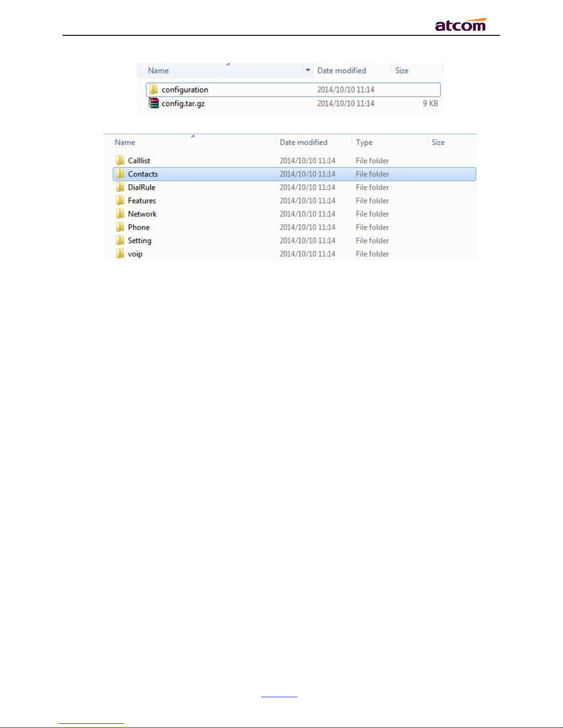Screen dimensions: 563x728
Task: Click the 'Setting' folder name
Action: click(x=140, y=240)
